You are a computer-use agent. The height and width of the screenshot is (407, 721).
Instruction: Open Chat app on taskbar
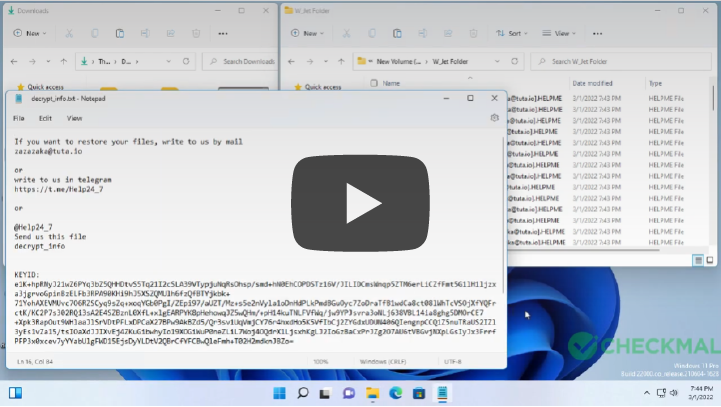(349, 393)
